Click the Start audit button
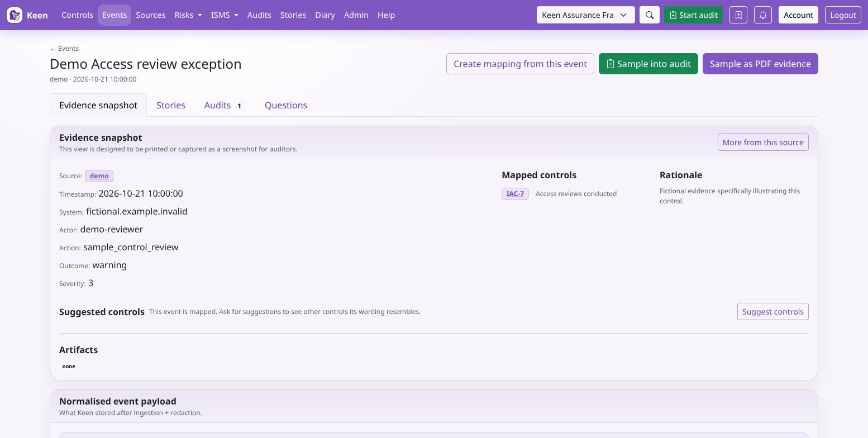Screen dimensions: 868x438 pos(693,15)
